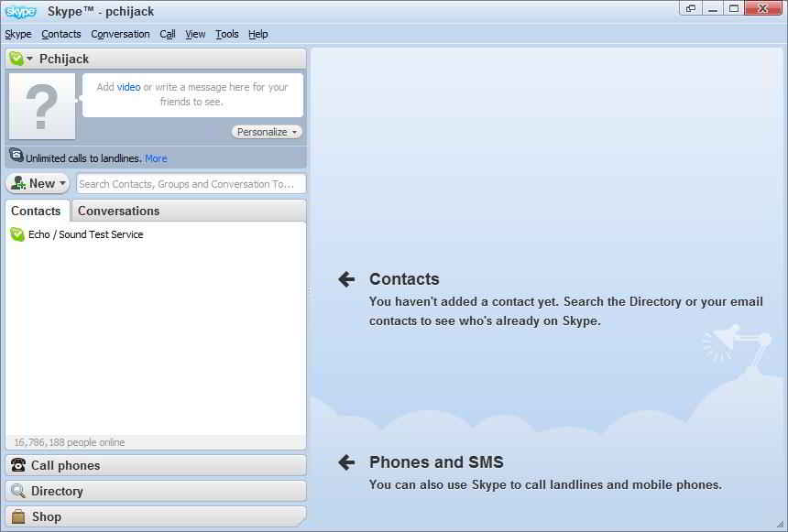This screenshot has width=788, height=532.
Task: Open the Contacts menu
Action: pyautogui.click(x=61, y=34)
